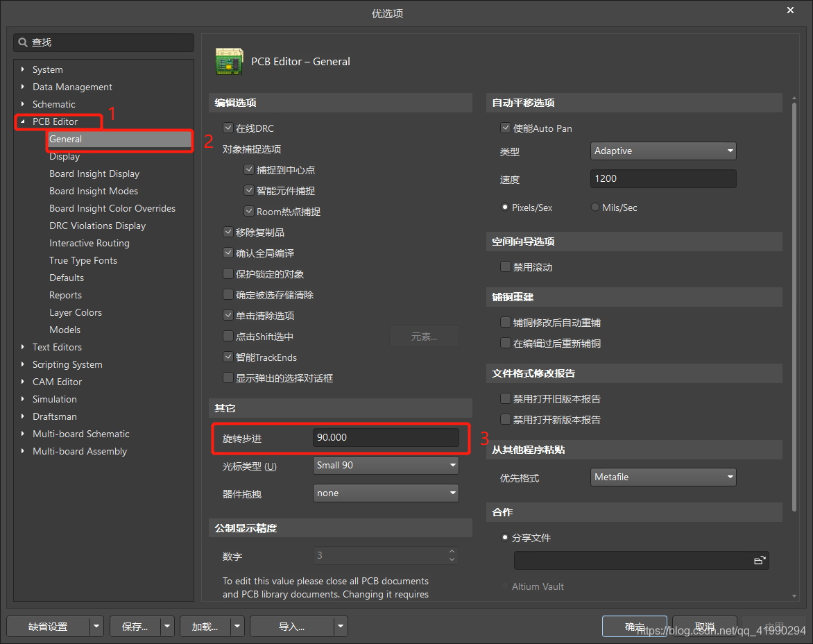Click the 取消 button
The image size is (813, 644).
point(704,627)
